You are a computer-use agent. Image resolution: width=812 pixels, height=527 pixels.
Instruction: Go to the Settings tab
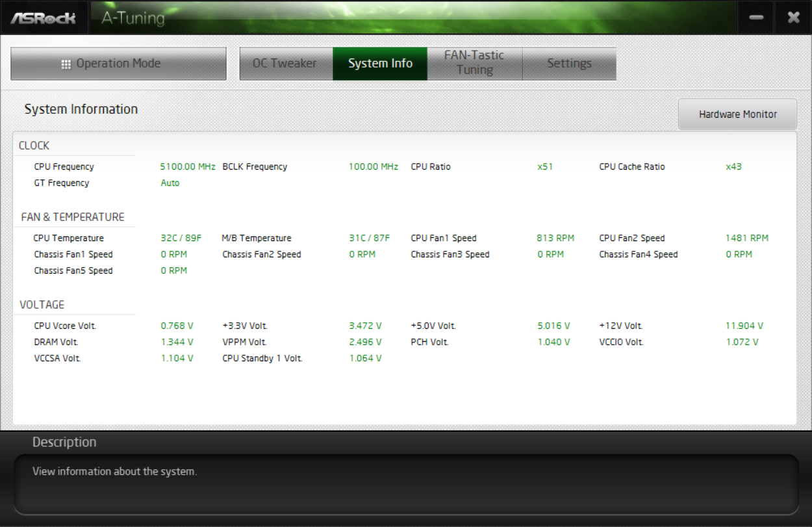pyautogui.click(x=569, y=64)
